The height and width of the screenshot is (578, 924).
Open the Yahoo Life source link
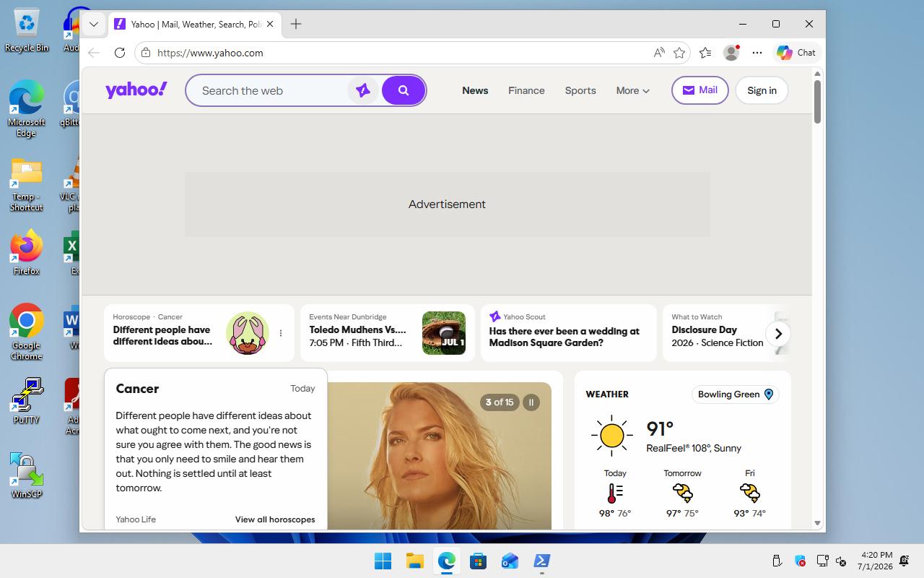136,519
